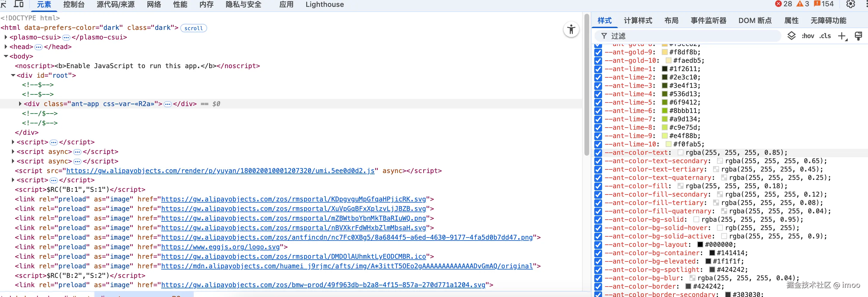
Task: Click the 过滤 styles filter field
Action: (x=691, y=36)
